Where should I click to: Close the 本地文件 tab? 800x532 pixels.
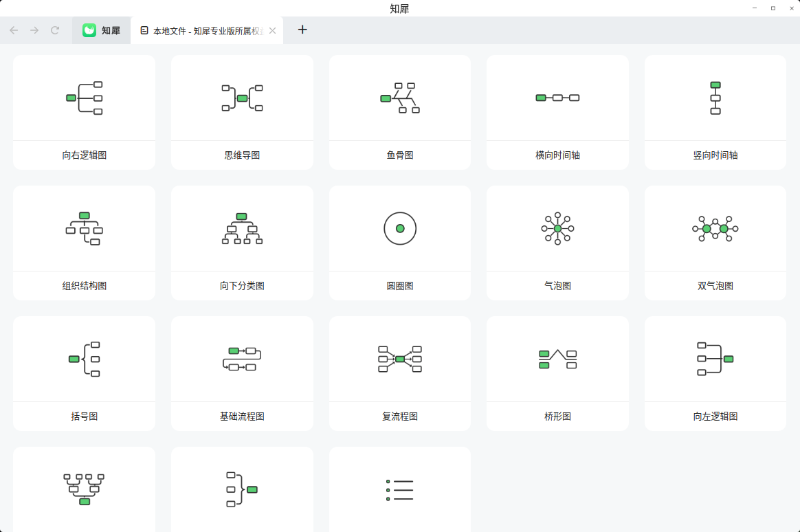click(273, 30)
